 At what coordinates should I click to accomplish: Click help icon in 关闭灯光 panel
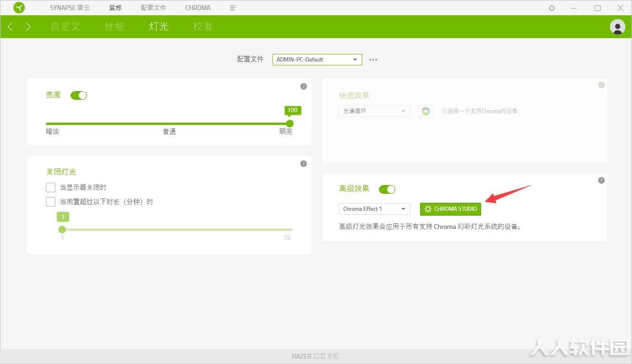click(x=304, y=164)
